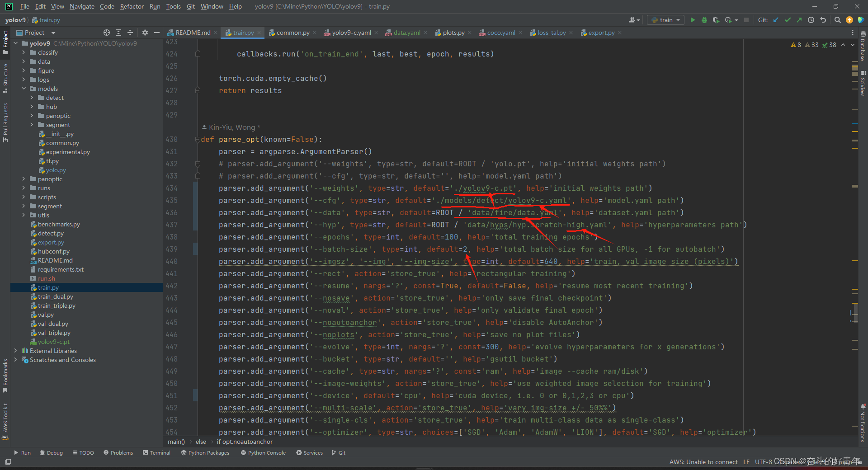The image size is (868, 470).
Task: Expand External Libraries node
Action: click(x=15, y=351)
